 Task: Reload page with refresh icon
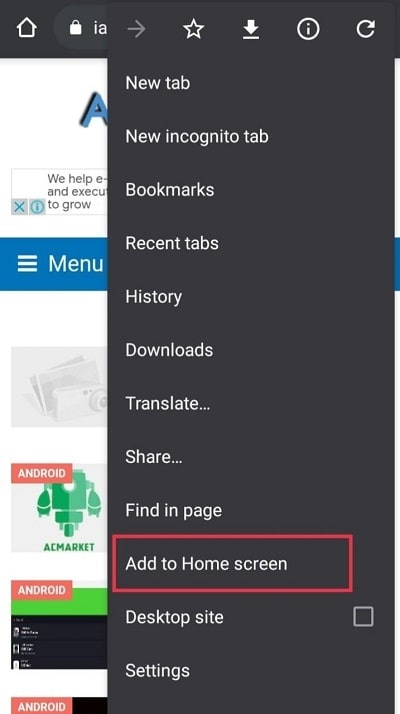click(x=365, y=29)
